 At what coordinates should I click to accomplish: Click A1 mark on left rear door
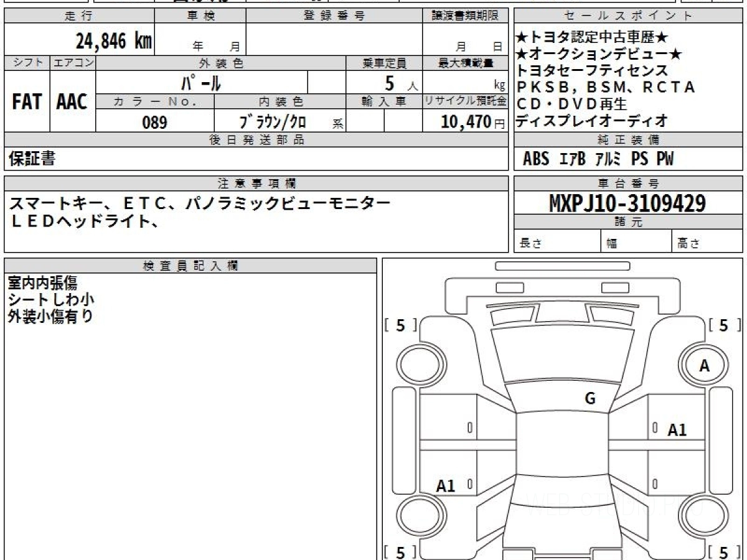coord(446,486)
